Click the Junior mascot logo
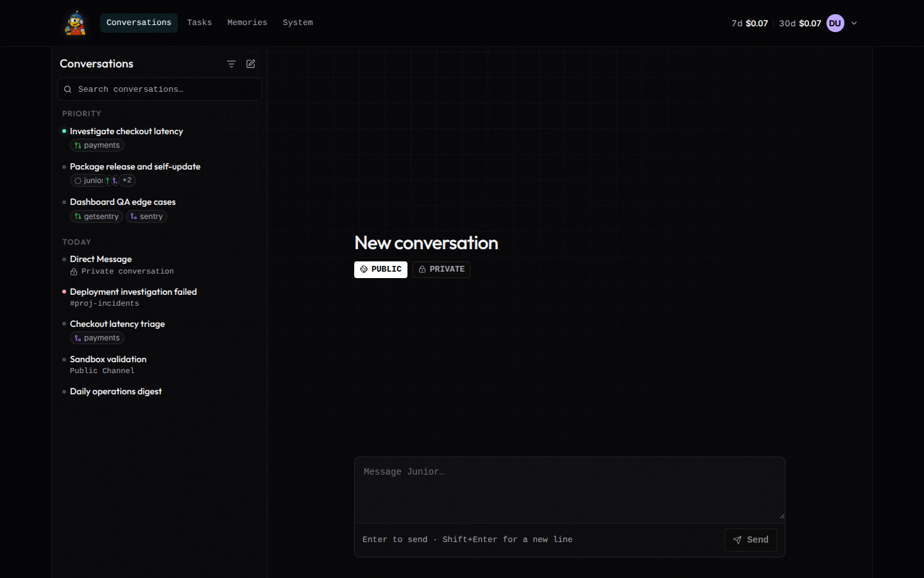This screenshot has width=924, height=578. (76, 23)
